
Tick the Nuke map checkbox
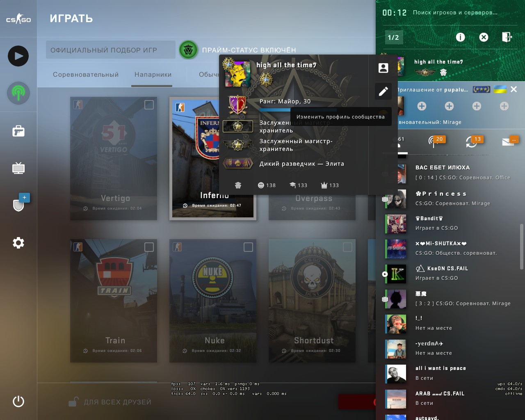click(248, 247)
